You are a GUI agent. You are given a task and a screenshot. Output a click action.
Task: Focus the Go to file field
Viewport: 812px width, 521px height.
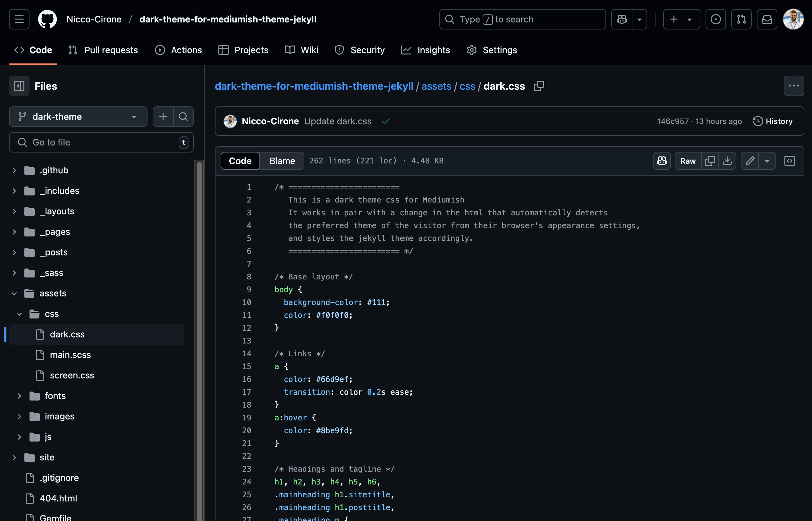point(101,143)
